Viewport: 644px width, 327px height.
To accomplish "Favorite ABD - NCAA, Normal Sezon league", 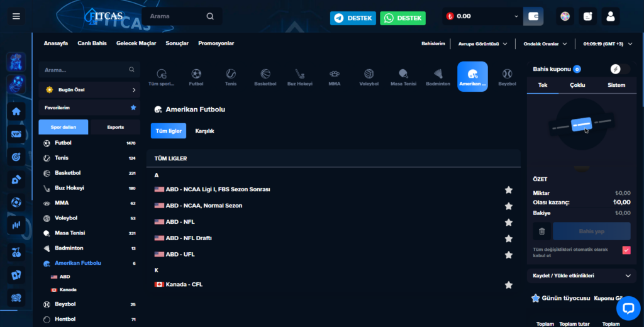I will pos(508,206).
